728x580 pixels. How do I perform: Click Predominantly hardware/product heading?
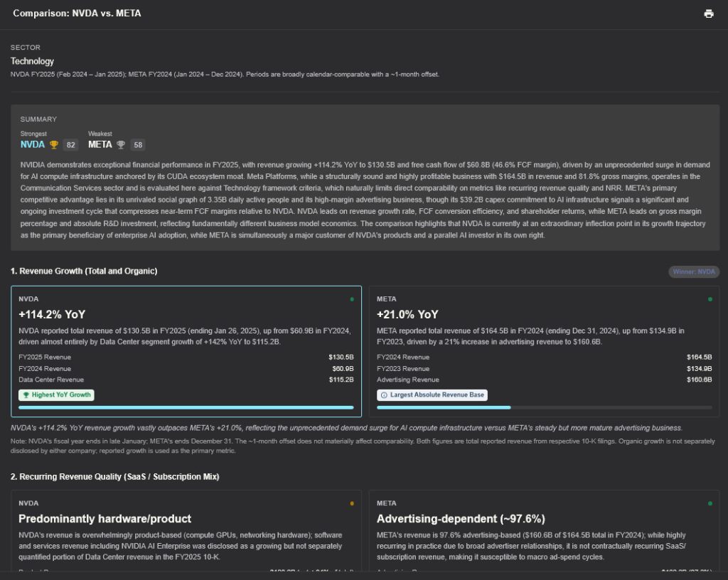point(105,519)
